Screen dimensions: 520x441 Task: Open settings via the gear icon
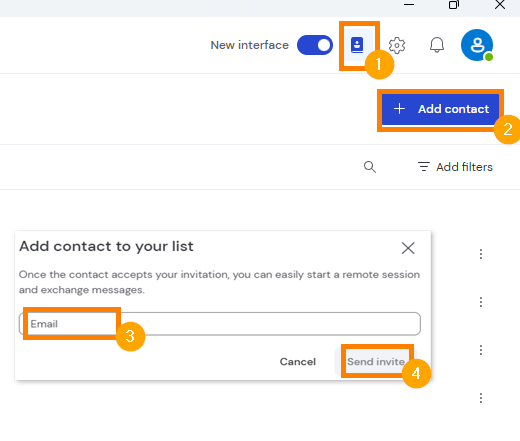tap(397, 45)
